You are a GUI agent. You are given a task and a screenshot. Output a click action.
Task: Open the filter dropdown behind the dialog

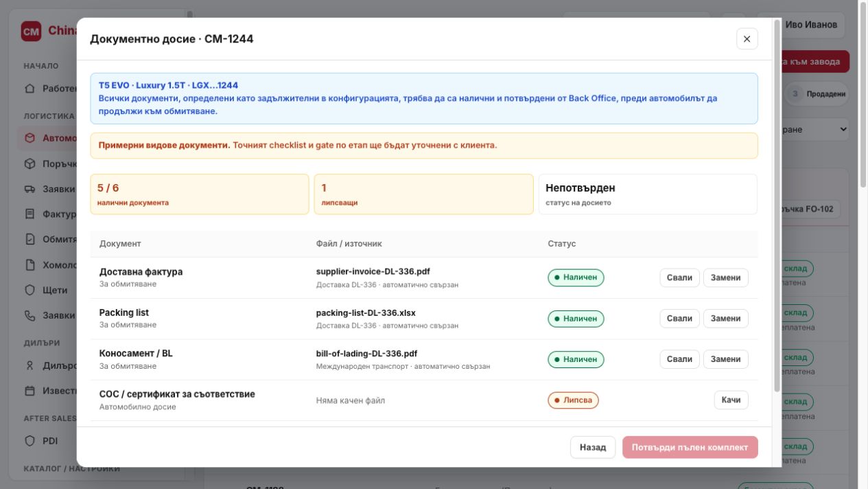point(814,129)
